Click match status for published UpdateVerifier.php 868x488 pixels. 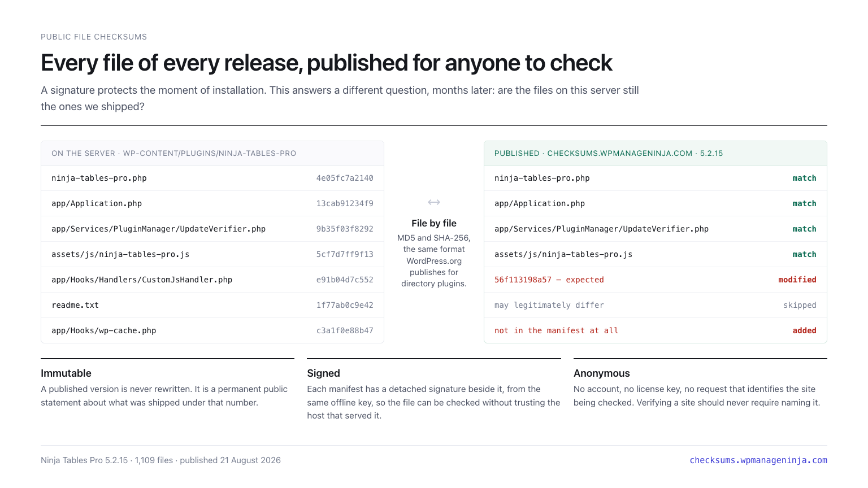coord(804,229)
